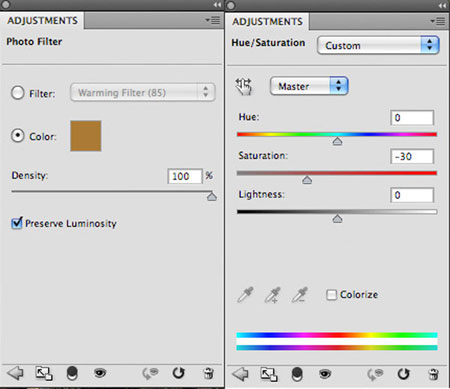
Task: Click the brown filter color swatch
Action: point(86,136)
